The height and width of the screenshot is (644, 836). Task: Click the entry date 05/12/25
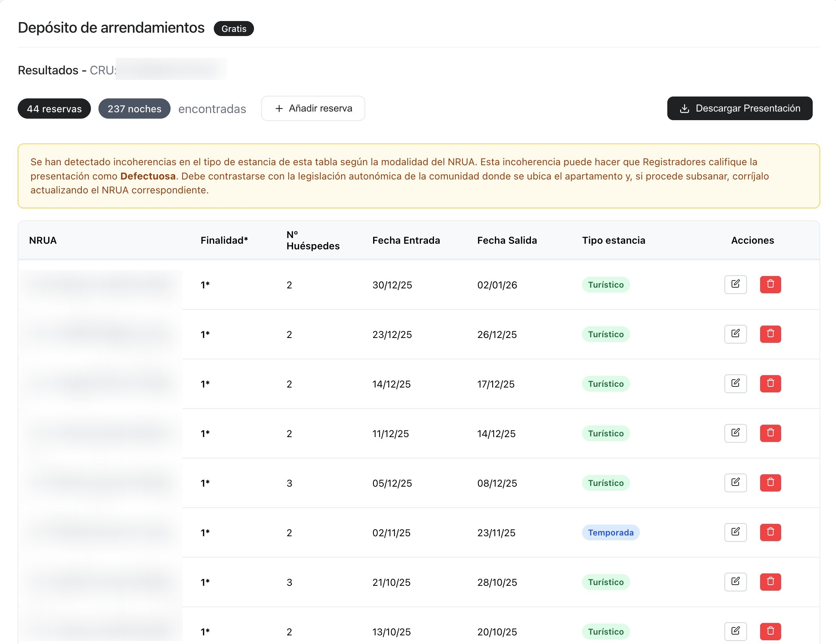click(392, 483)
